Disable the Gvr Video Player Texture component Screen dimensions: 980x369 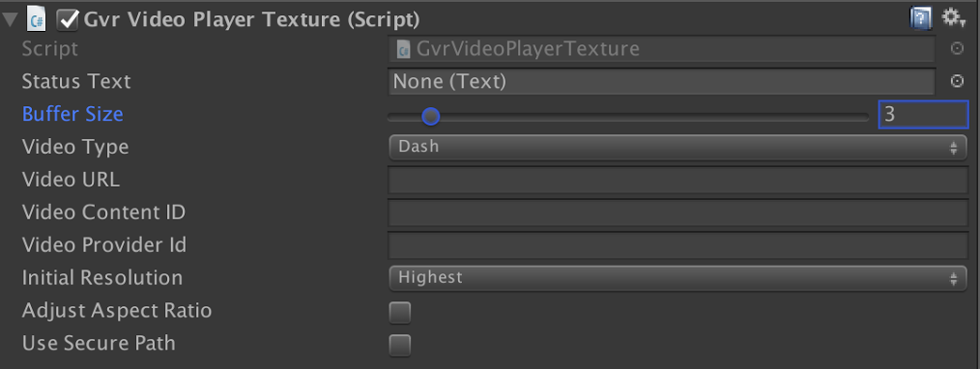pos(68,20)
